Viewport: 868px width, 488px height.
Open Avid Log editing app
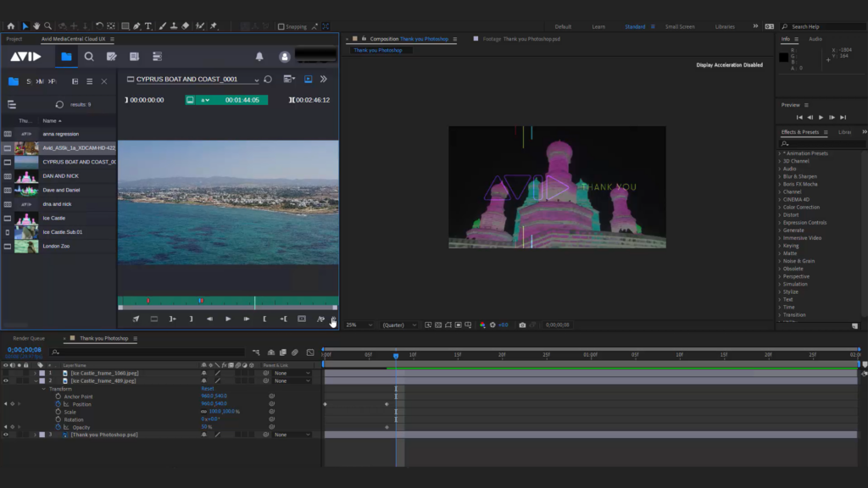click(111, 57)
